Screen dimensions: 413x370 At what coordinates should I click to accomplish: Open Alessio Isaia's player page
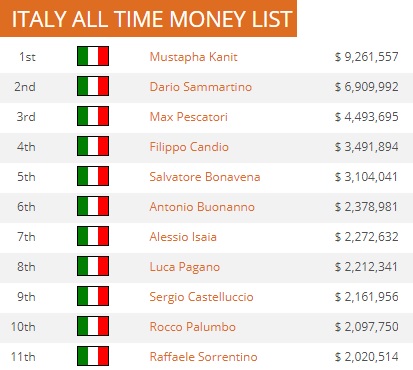183,237
